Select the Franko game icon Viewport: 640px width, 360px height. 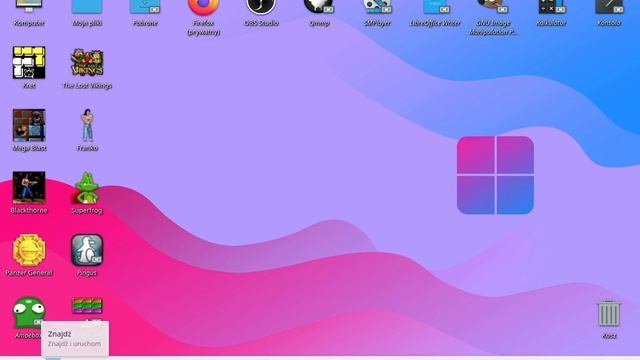[87, 125]
